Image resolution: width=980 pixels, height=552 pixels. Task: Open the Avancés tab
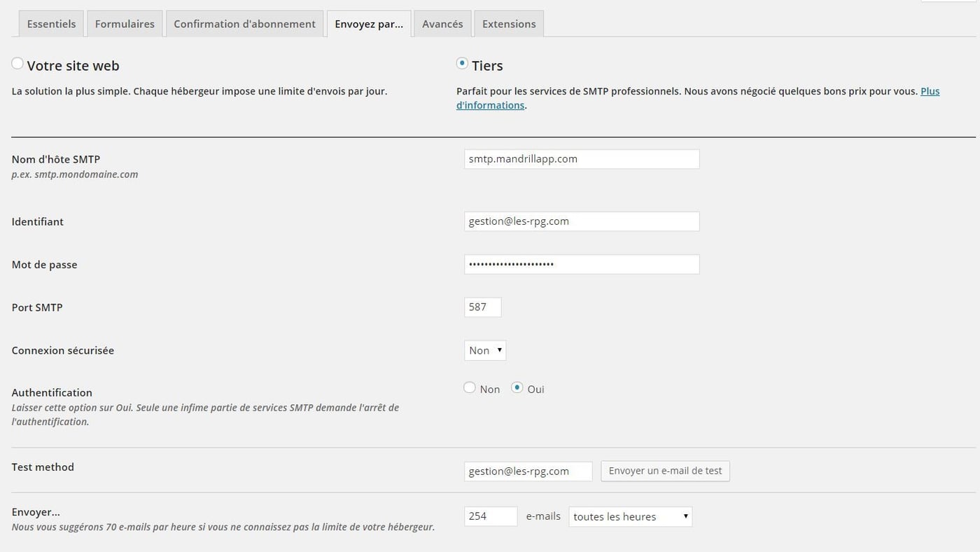tap(442, 23)
